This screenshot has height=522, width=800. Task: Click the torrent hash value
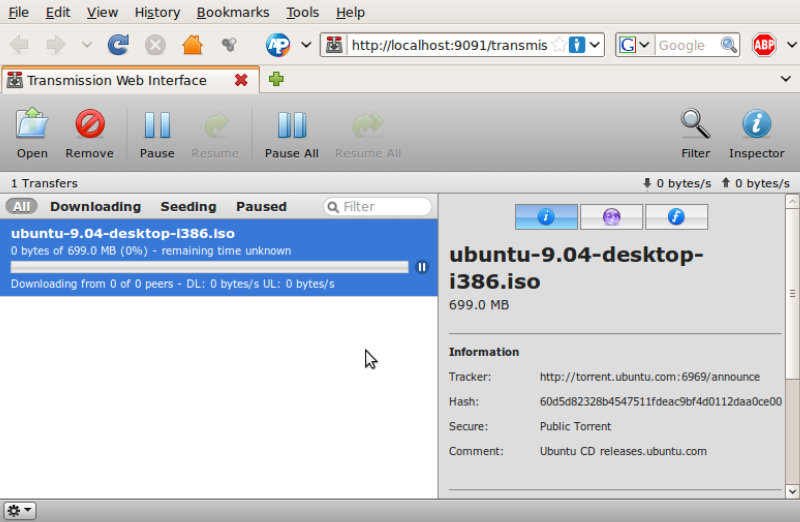660,402
